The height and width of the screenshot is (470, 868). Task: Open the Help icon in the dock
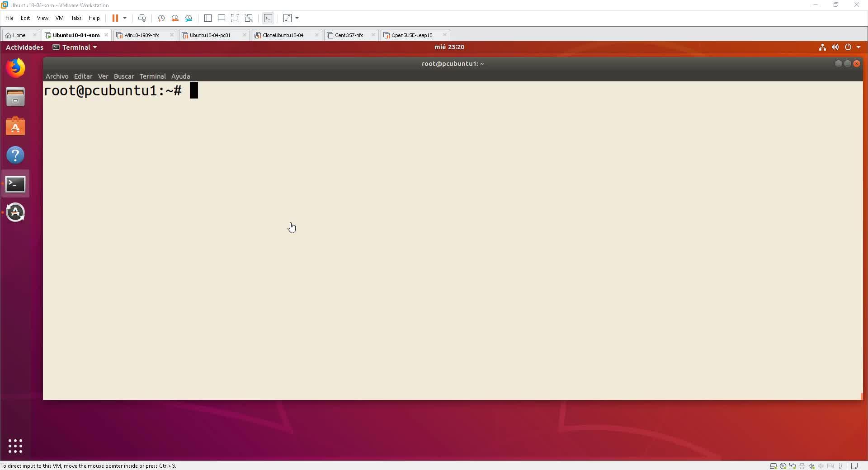pos(15,155)
